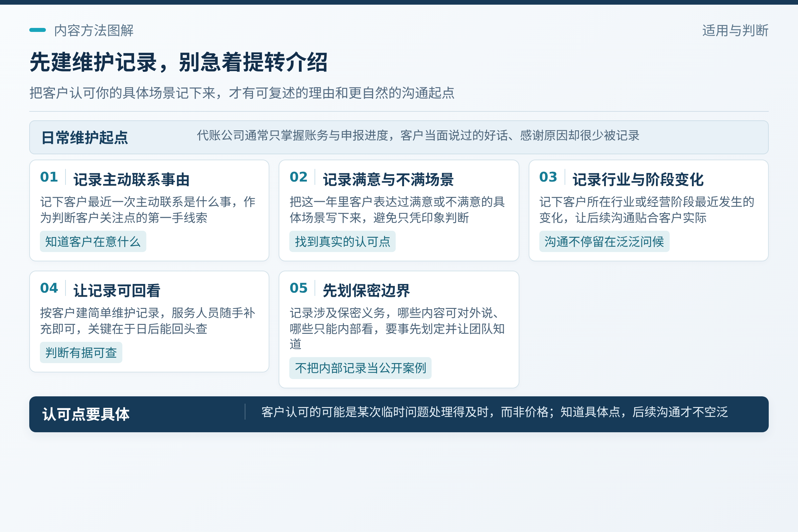This screenshot has width=798, height=532.
Task: Click the card title 记录行业与阶段变化
Action: pyautogui.click(x=638, y=180)
